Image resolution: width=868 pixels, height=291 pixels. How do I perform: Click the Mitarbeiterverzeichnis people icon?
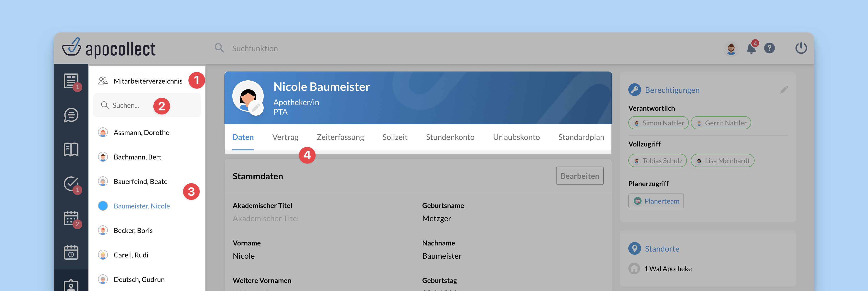tap(103, 81)
